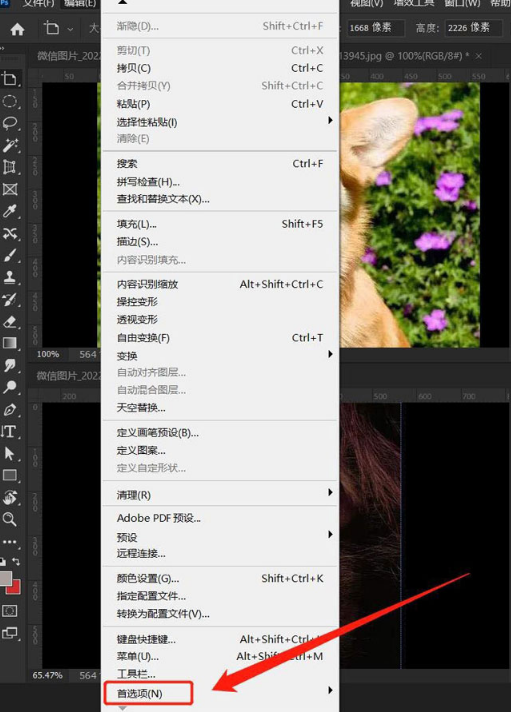This screenshot has height=712, width=511.
Task: Toggle Quick Mask mode
Action: point(10,611)
